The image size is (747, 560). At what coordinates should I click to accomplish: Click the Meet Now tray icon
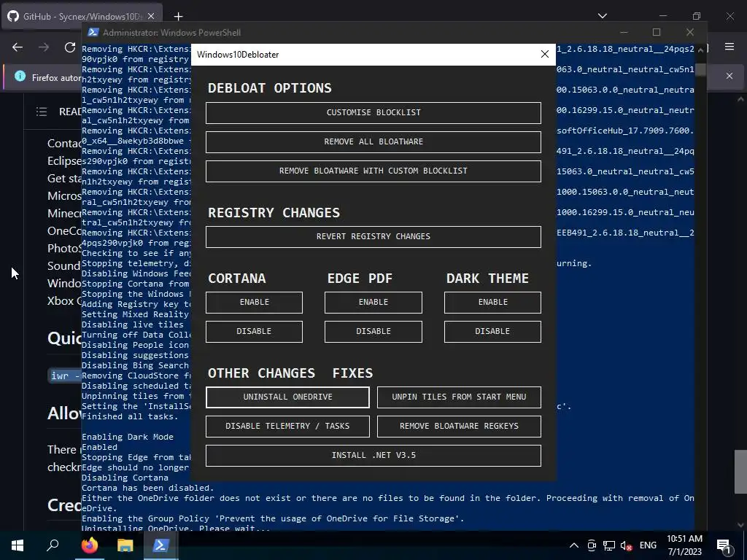(x=592, y=545)
